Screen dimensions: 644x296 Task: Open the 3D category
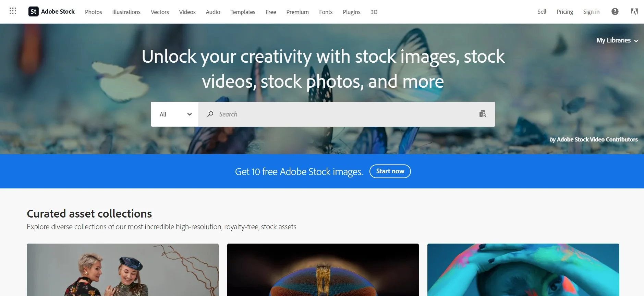pyautogui.click(x=374, y=12)
